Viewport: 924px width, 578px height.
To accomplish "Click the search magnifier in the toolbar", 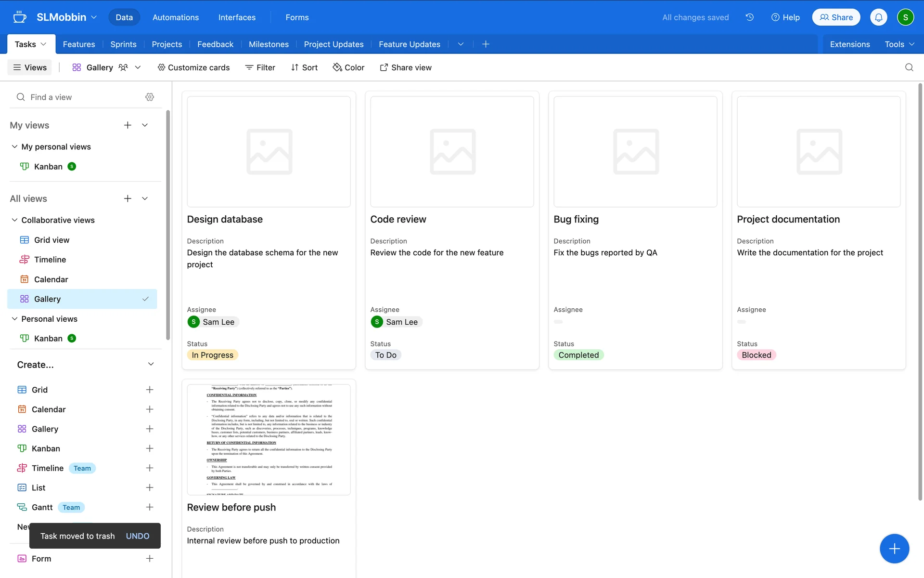I will [x=909, y=67].
